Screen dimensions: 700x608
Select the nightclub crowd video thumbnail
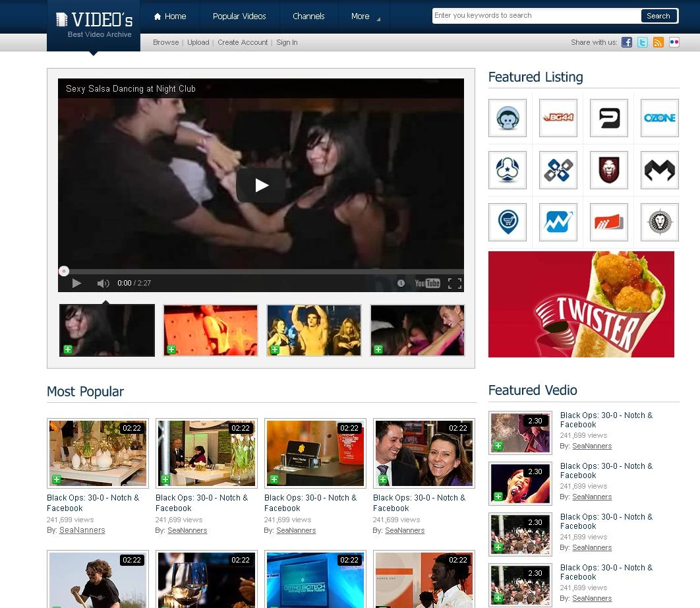(417, 330)
